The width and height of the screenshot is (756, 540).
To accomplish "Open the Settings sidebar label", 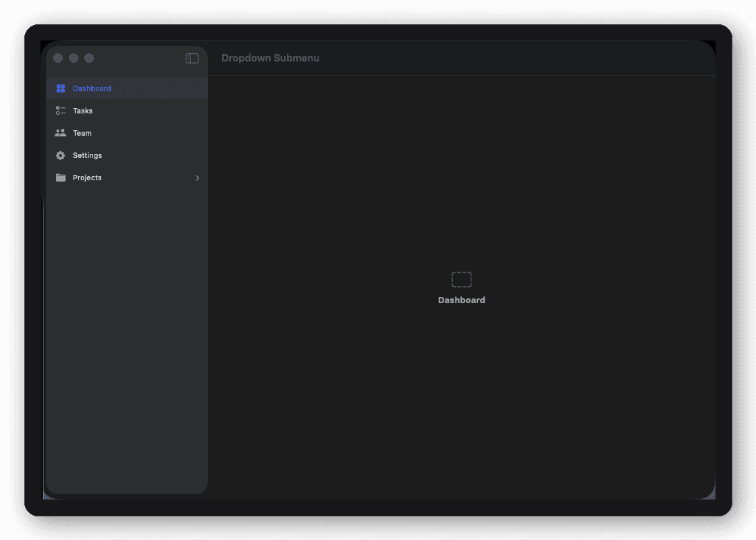I will pyautogui.click(x=87, y=155).
